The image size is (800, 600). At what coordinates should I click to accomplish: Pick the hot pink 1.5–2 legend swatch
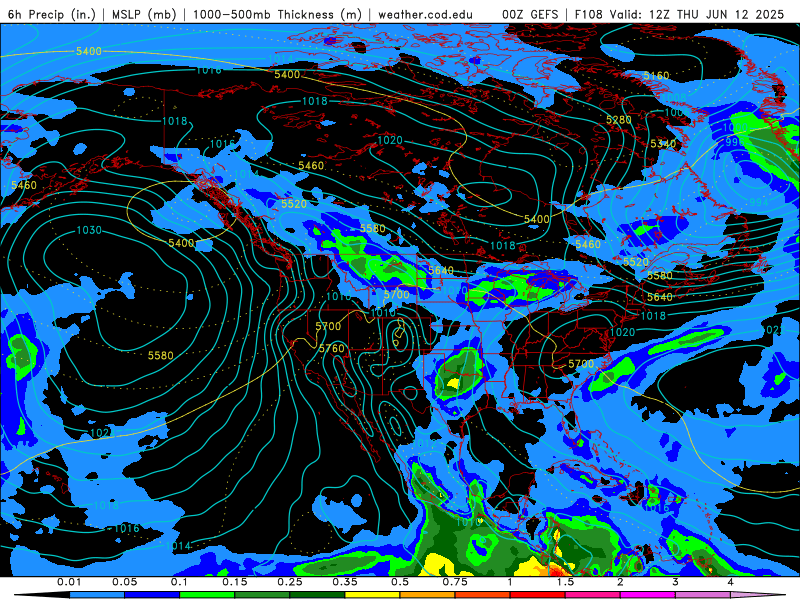point(593,595)
